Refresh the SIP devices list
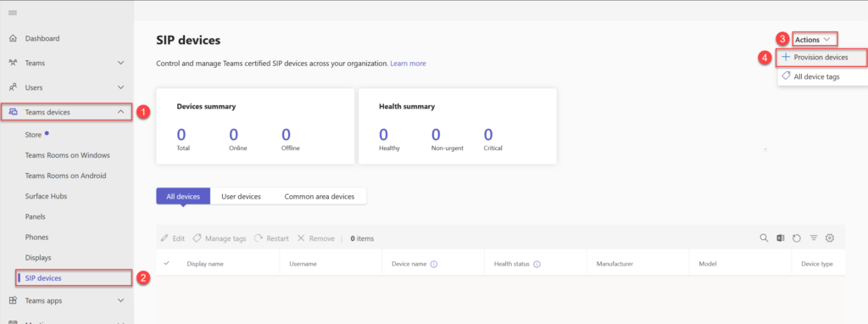The image size is (868, 324). pyautogui.click(x=797, y=238)
